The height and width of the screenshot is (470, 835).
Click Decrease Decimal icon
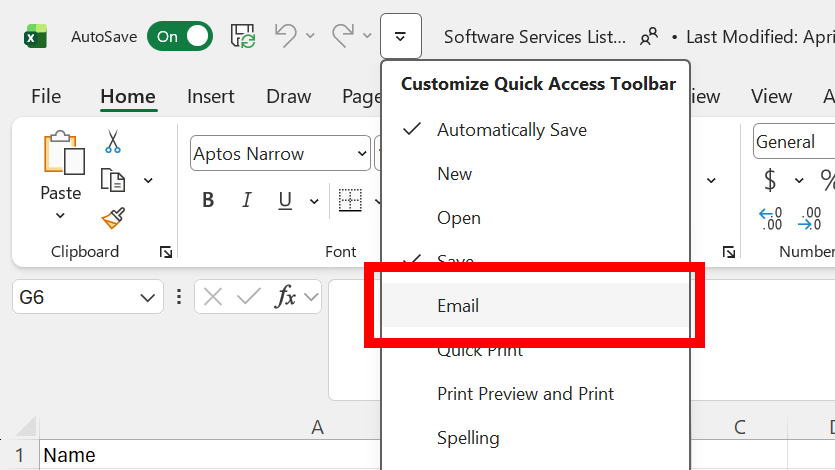(x=809, y=218)
